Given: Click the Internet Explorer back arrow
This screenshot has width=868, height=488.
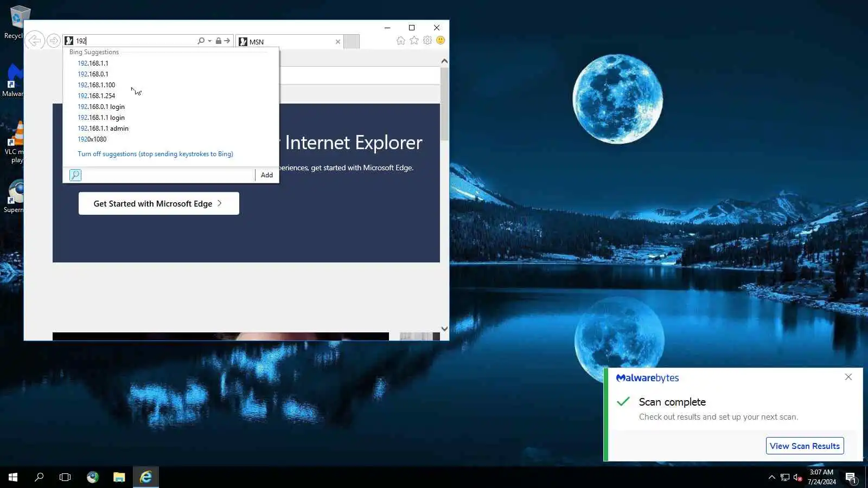Looking at the screenshot, I should 35,41.
